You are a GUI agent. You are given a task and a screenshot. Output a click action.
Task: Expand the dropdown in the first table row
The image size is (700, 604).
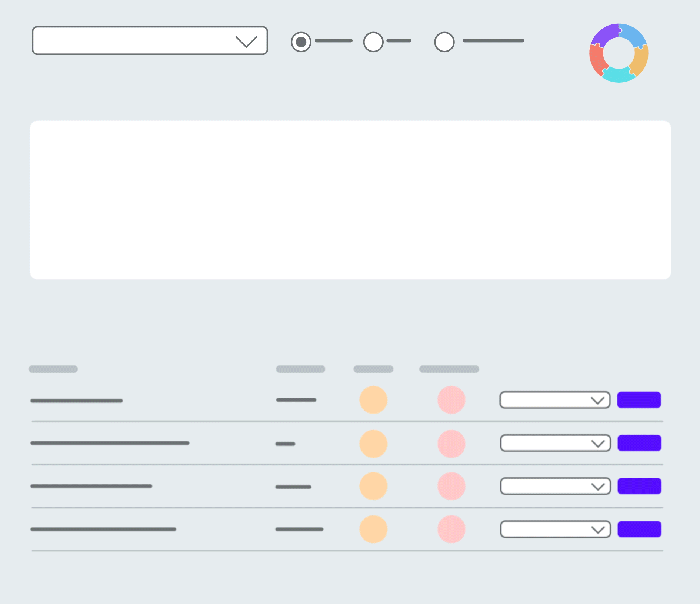tap(554, 400)
